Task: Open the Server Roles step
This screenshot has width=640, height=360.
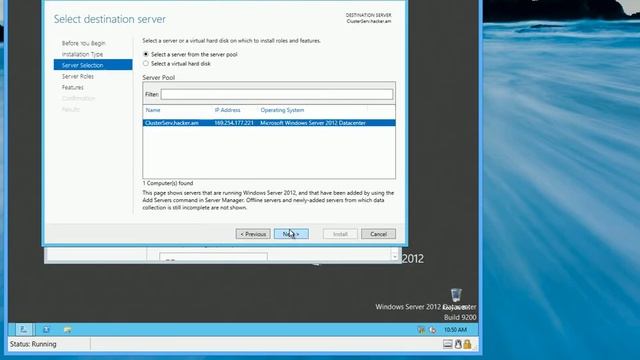Action: click(x=78, y=76)
